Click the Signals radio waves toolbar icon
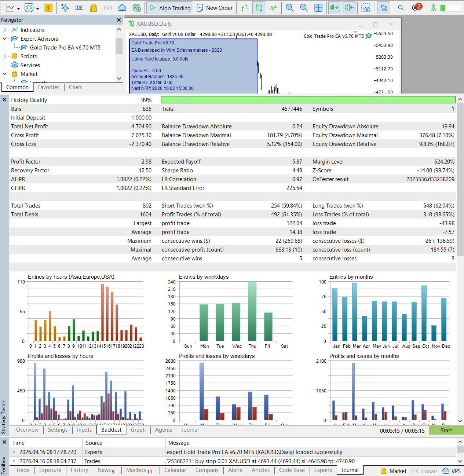Image resolution: width=464 pixels, height=476 pixels. pos(107,8)
